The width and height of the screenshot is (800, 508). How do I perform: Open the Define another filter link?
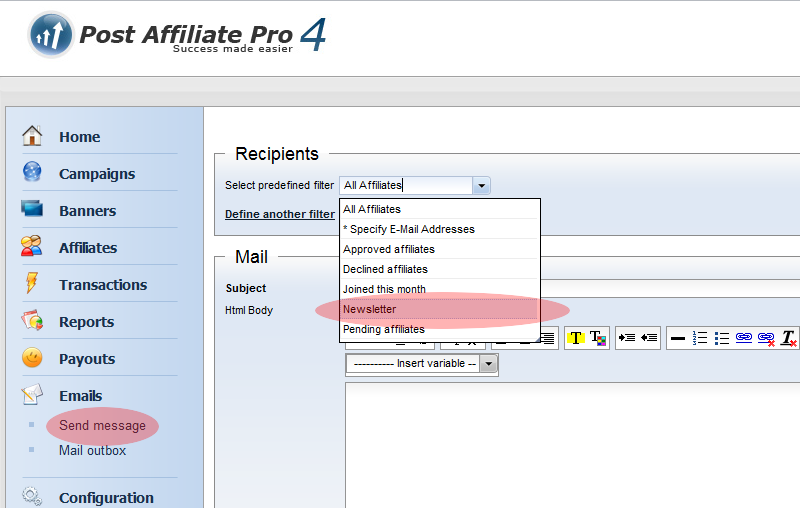pyautogui.click(x=280, y=214)
